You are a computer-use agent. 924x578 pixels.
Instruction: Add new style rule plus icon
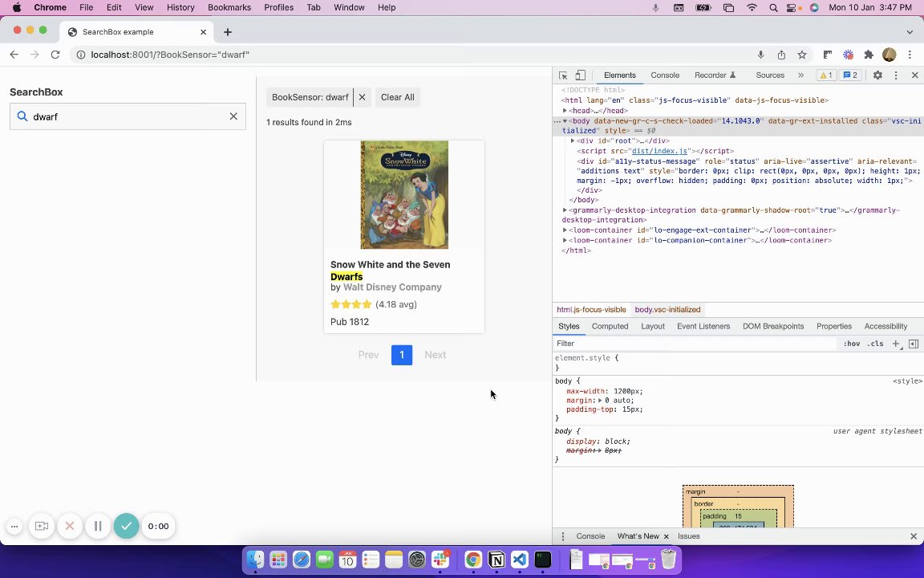click(896, 344)
